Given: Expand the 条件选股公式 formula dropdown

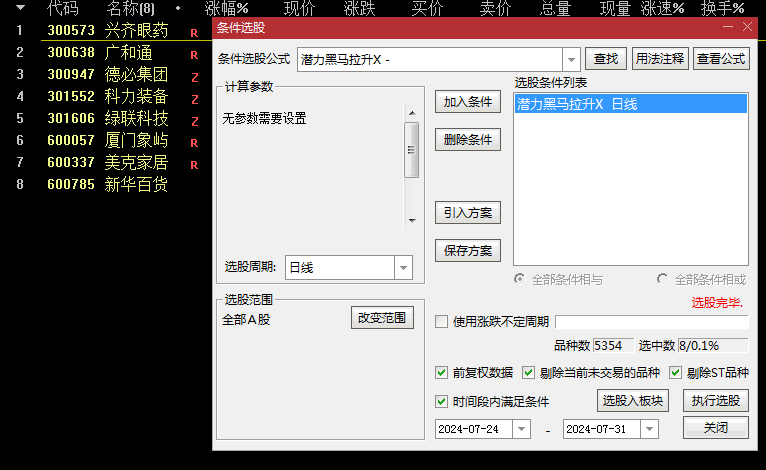Looking at the screenshot, I should click(571, 60).
